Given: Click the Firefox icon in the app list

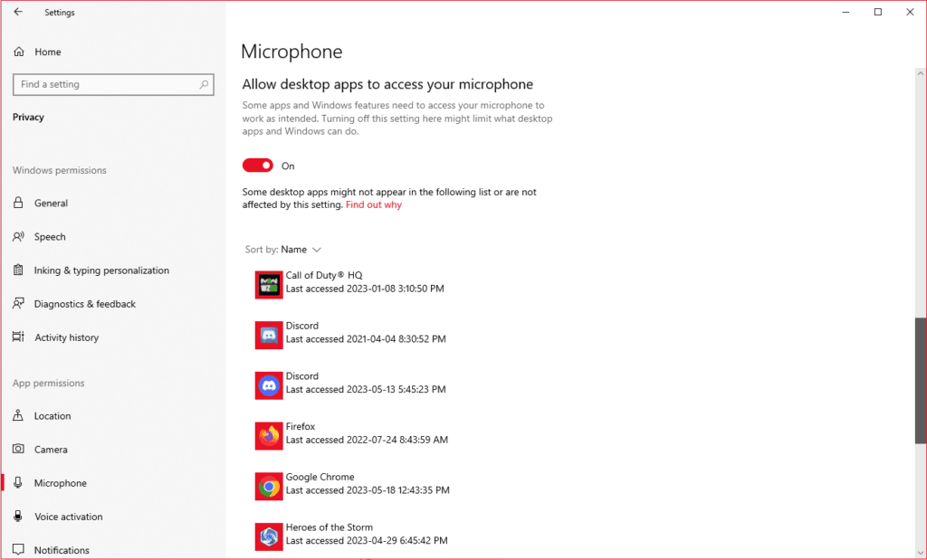Looking at the screenshot, I should [268, 435].
